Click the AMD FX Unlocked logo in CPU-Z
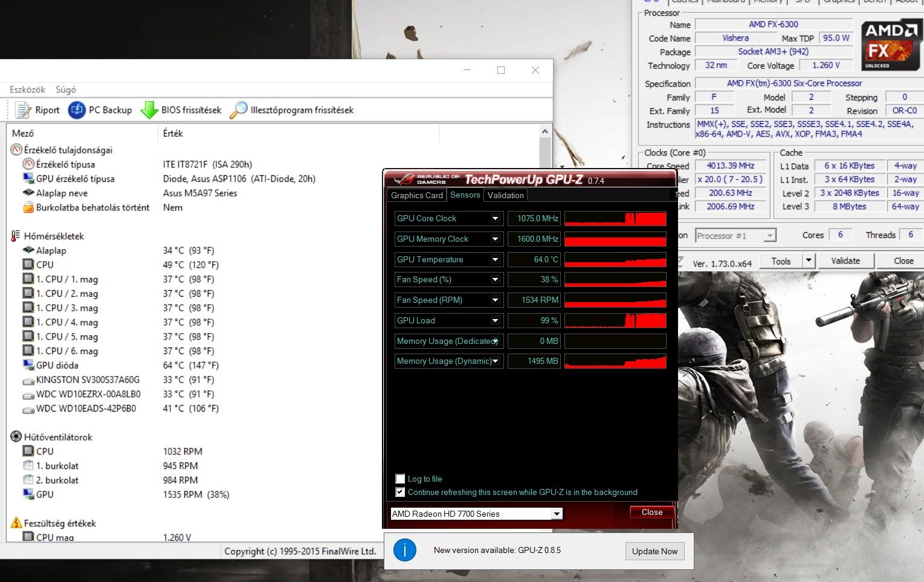The width and height of the screenshot is (924, 582). (x=891, y=46)
